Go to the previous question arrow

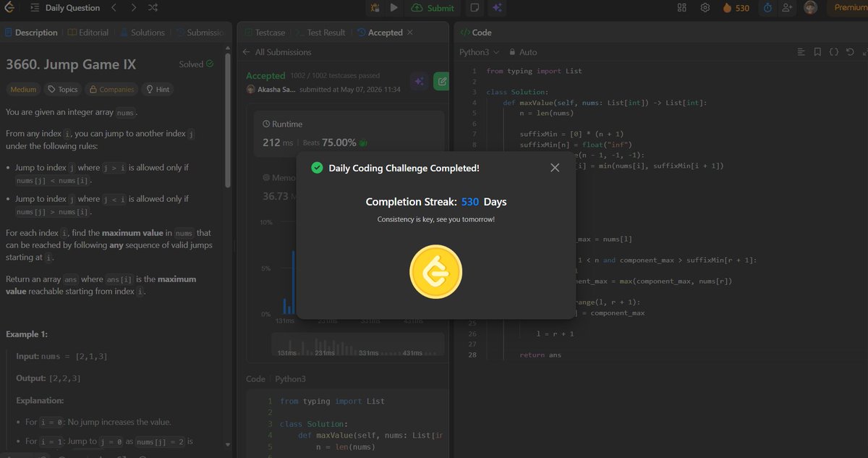click(114, 8)
